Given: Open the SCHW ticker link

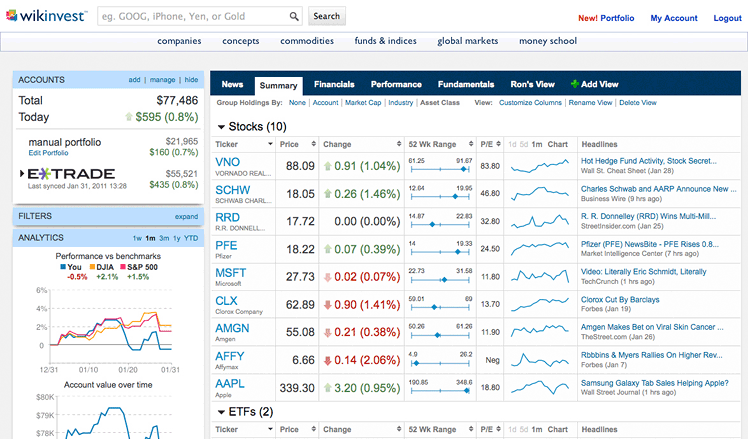Looking at the screenshot, I should click(x=232, y=190).
